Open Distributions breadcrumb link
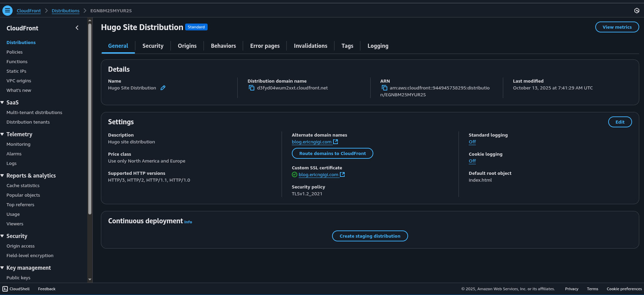The width and height of the screenshot is (644, 295). pos(65,11)
